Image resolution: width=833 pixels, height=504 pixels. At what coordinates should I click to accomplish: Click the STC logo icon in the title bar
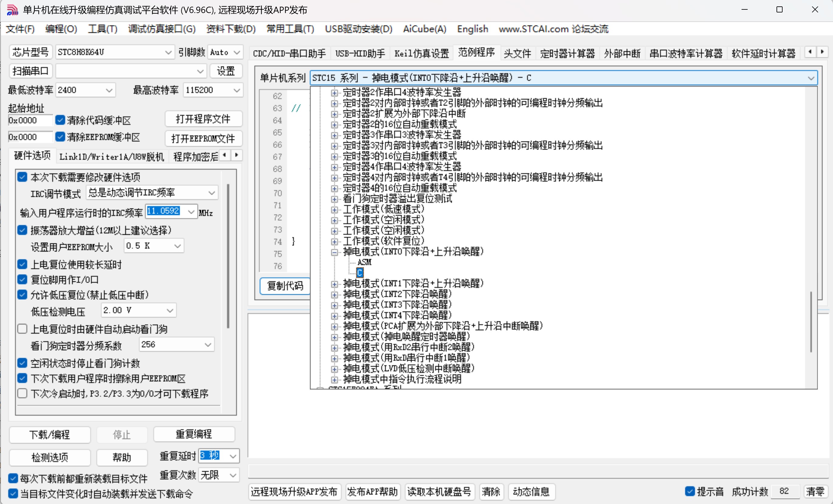click(12, 9)
